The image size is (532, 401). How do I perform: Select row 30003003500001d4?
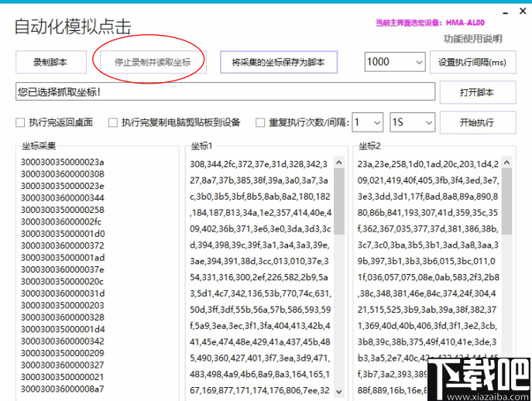pyautogui.click(x=63, y=329)
